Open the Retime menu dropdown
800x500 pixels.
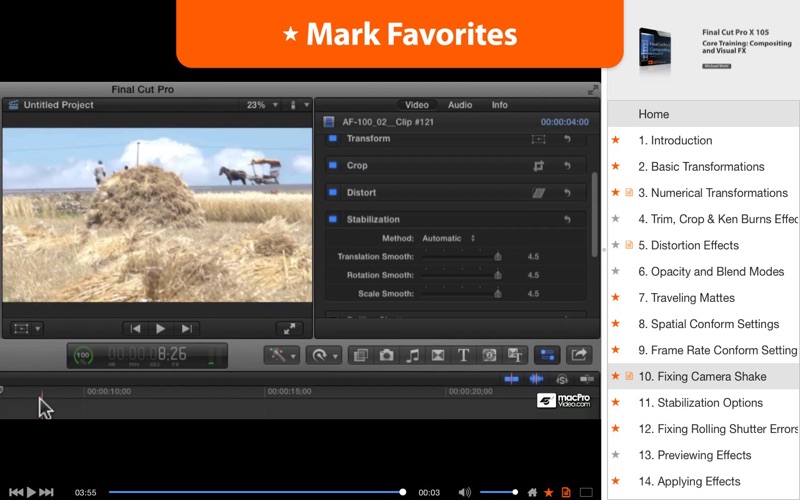pyautogui.click(x=323, y=355)
